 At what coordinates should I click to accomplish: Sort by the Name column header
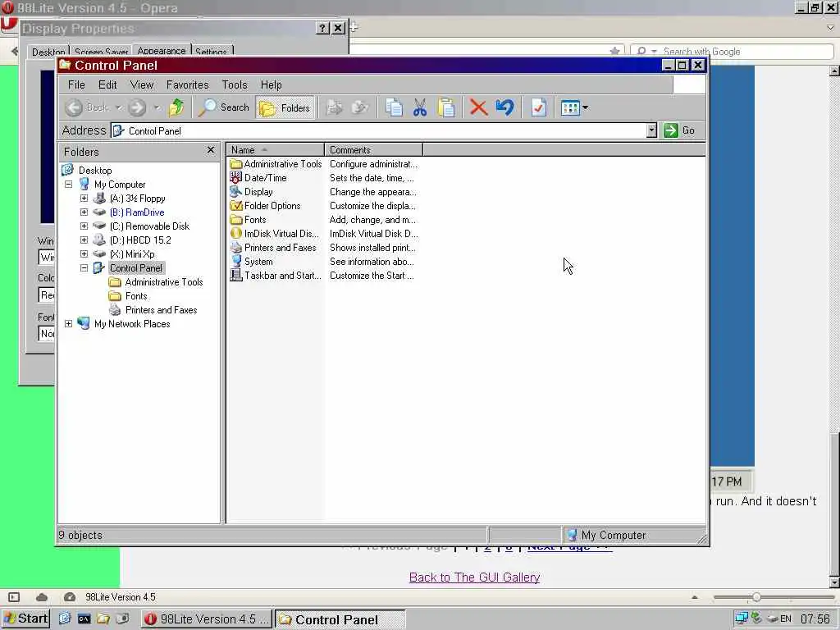pyautogui.click(x=276, y=150)
